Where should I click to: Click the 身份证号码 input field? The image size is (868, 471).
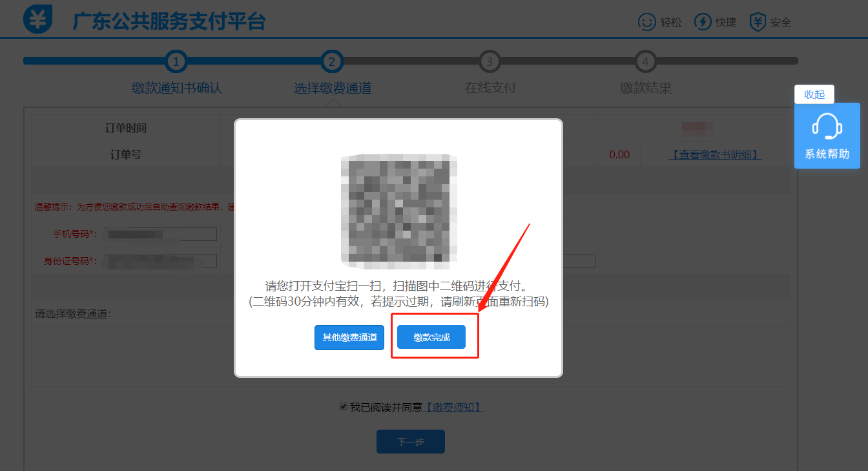point(161,262)
